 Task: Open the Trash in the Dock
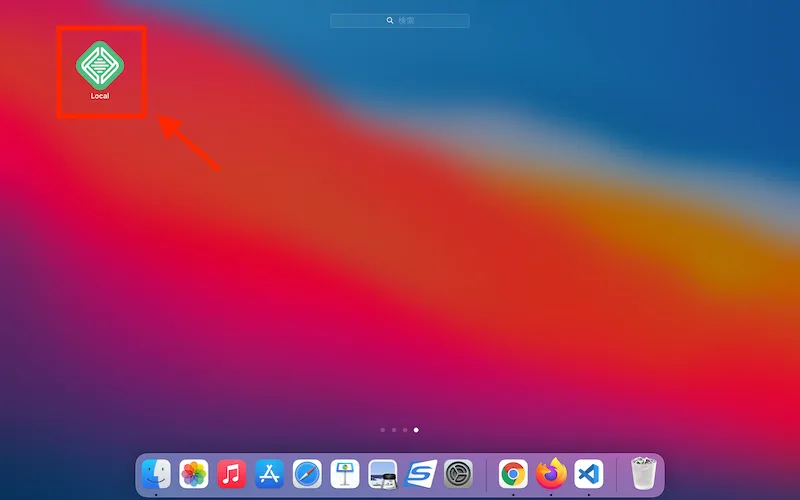coord(643,473)
